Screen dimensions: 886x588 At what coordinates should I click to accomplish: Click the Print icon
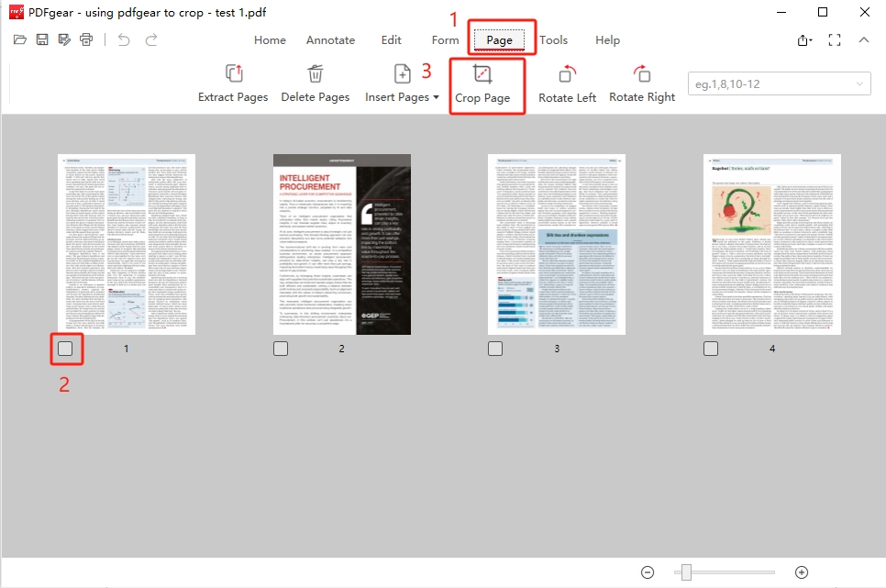click(86, 39)
